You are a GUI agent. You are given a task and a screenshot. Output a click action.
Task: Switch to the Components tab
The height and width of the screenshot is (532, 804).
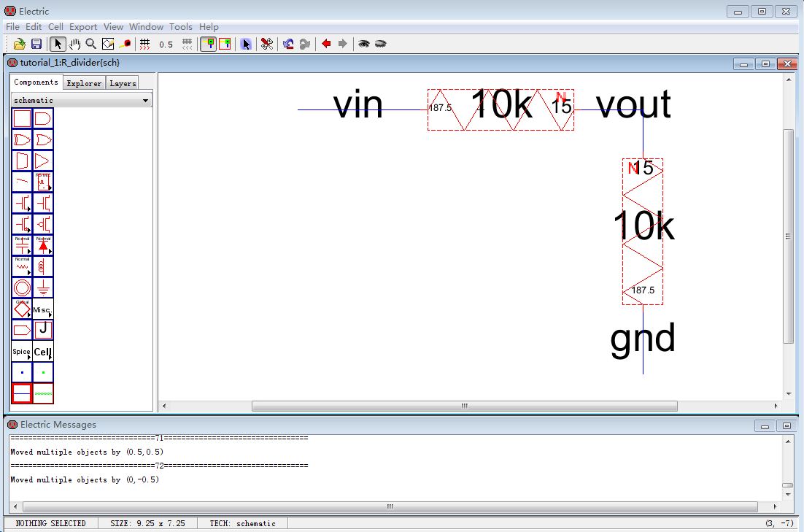tap(36, 82)
